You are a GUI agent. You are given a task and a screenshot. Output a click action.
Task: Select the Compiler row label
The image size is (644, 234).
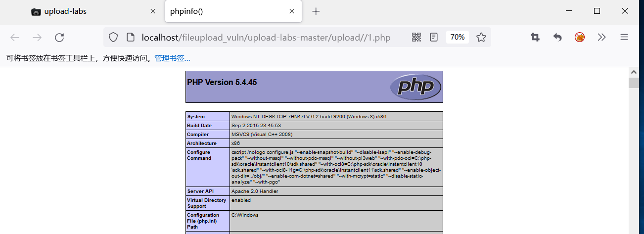tap(198, 135)
